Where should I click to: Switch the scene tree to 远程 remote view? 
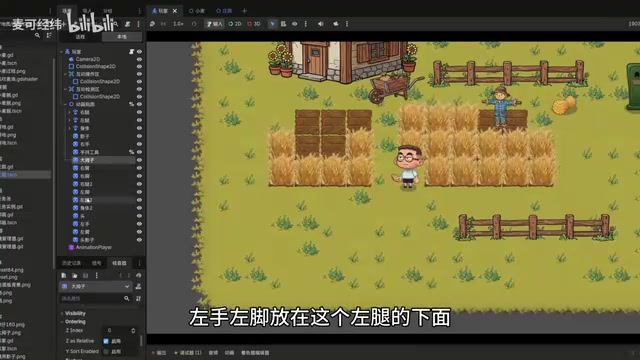pos(80,37)
